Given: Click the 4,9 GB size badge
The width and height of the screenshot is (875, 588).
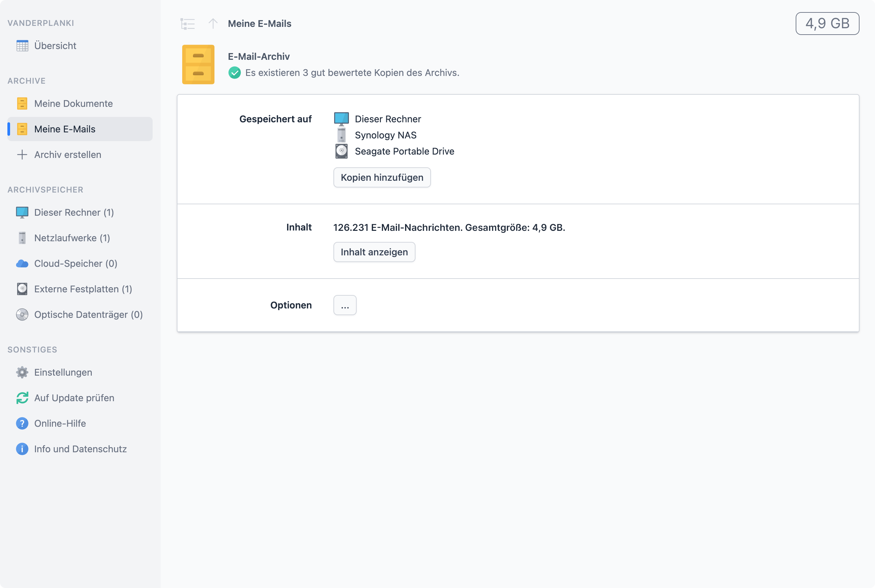Looking at the screenshot, I should [827, 24].
